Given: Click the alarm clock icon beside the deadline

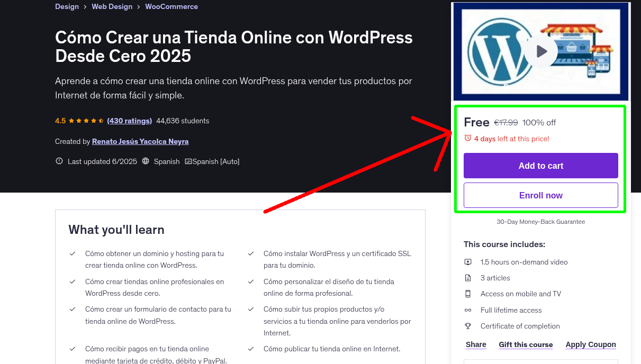Looking at the screenshot, I should point(467,138).
